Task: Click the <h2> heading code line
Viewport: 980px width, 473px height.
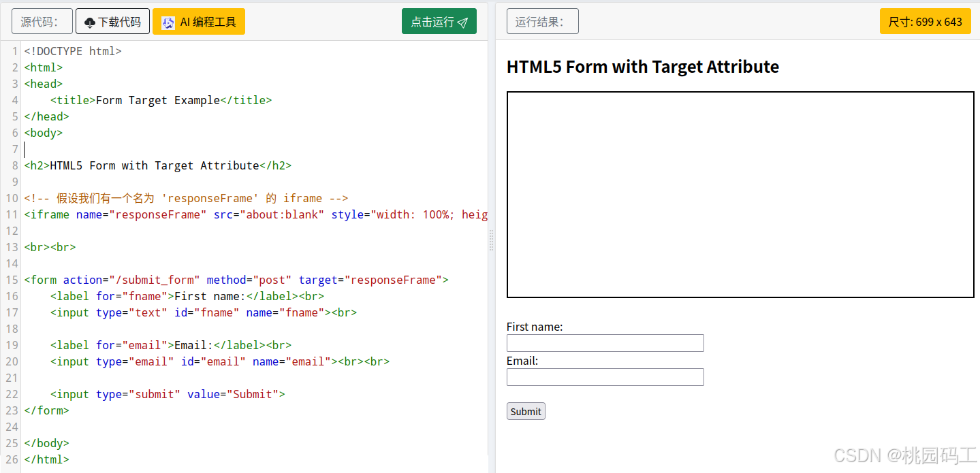Action: 158,165
